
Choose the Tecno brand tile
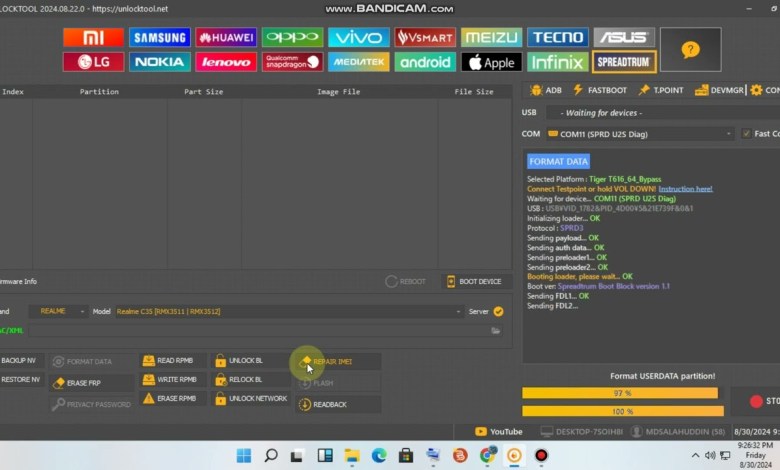click(x=558, y=37)
